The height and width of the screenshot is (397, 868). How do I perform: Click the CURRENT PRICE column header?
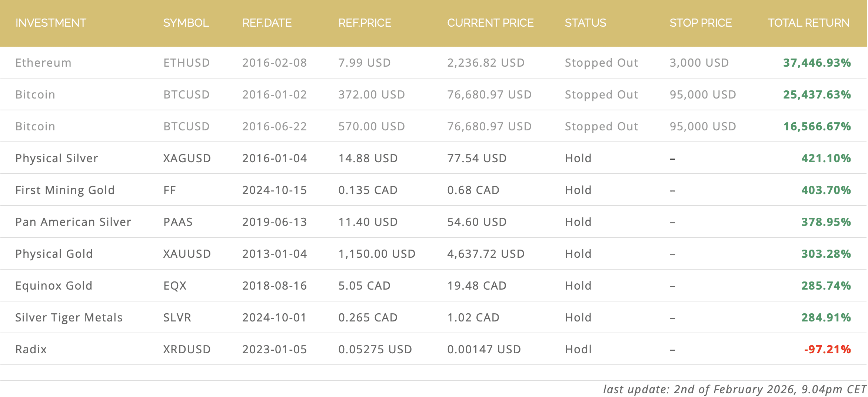click(x=490, y=23)
